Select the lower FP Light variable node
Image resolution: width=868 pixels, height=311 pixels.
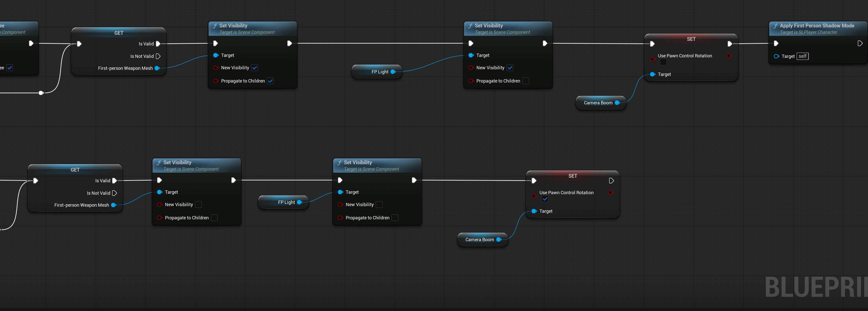click(x=283, y=202)
